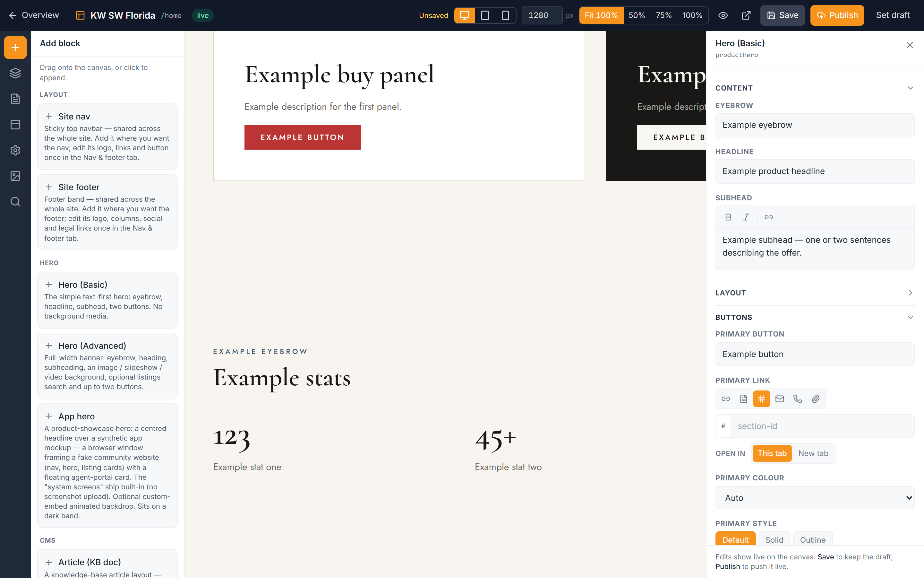
Task: Go back to Overview
Action: click(34, 15)
